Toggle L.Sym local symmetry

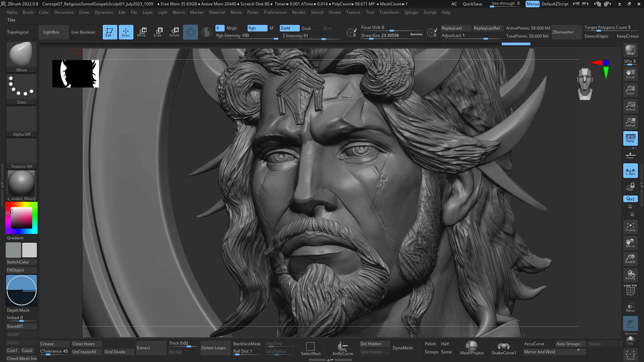pos(630,171)
